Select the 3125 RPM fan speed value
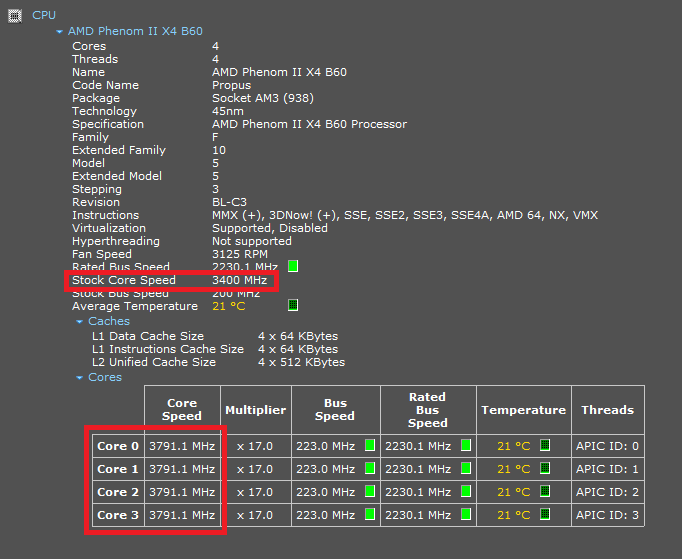This screenshot has height=559, width=682. [240, 254]
